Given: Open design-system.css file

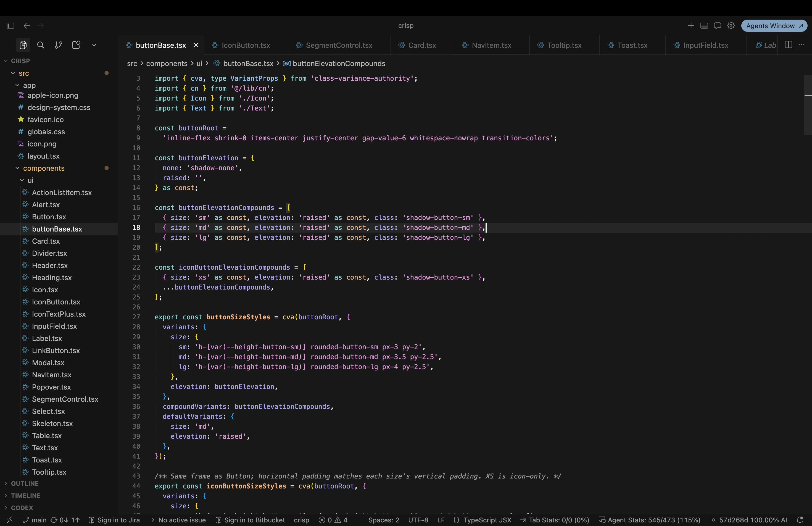Looking at the screenshot, I should pyautogui.click(x=59, y=107).
